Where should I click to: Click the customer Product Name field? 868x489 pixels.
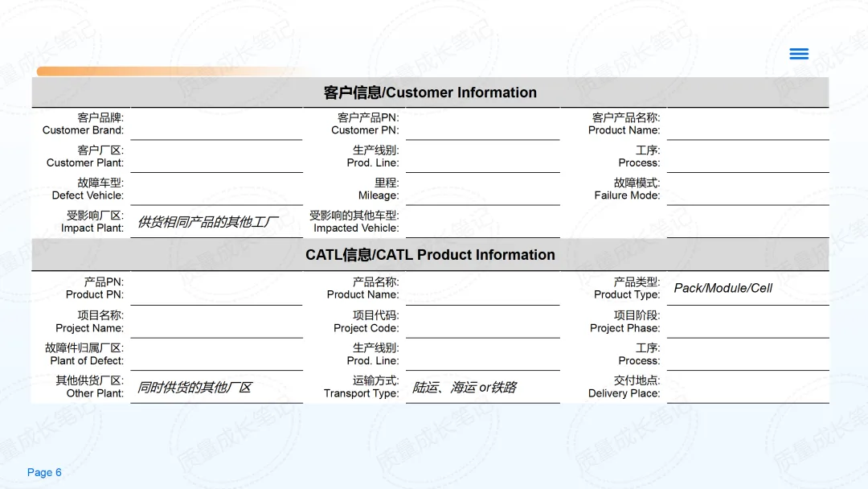coord(748,124)
